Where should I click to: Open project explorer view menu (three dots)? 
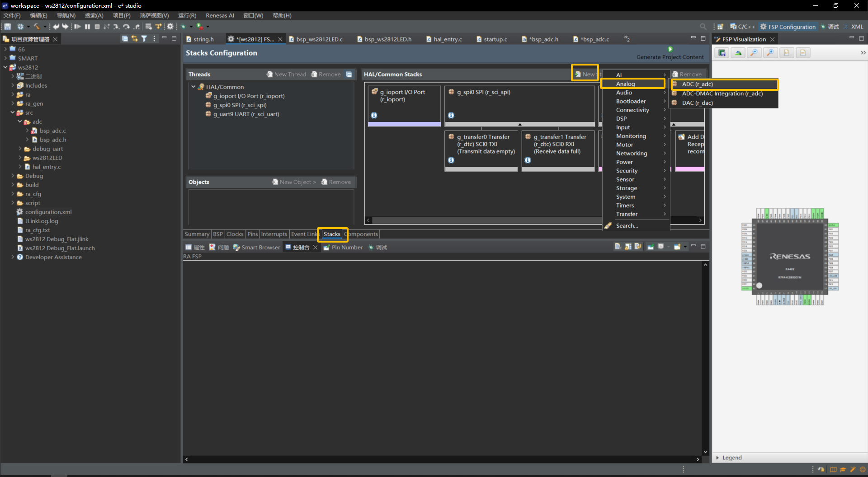click(154, 39)
